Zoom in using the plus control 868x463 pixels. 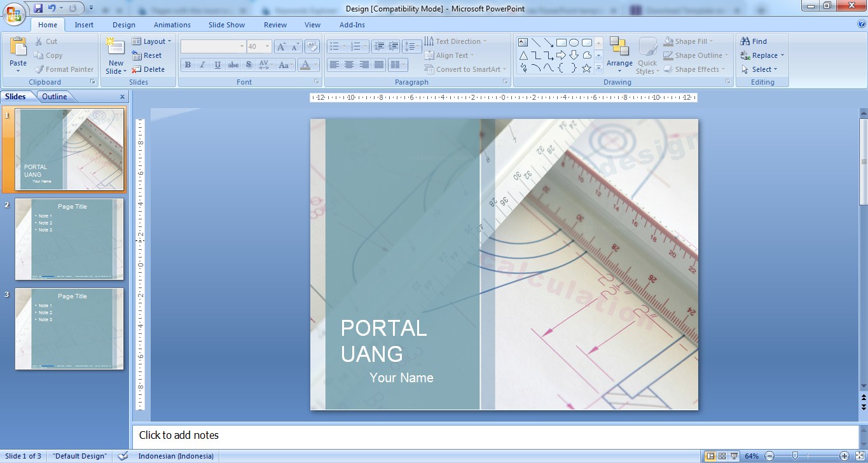pos(844,456)
